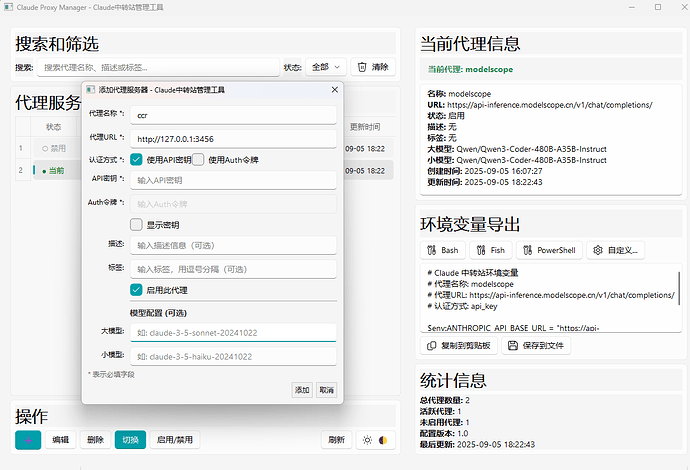Click the delete proxy button

pyautogui.click(x=95, y=440)
